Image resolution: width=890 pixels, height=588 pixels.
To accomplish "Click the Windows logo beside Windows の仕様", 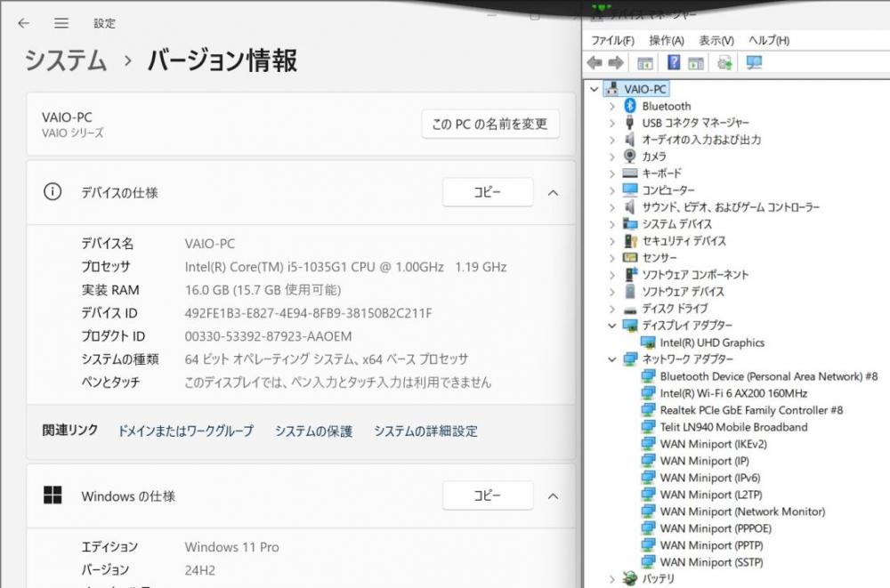I will tap(53, 495).
